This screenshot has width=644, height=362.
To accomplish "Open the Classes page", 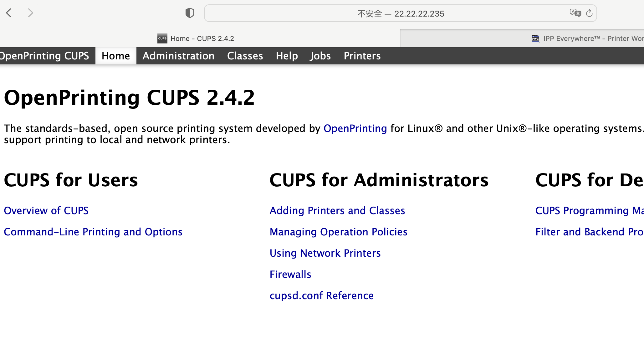I will [245, 56].
